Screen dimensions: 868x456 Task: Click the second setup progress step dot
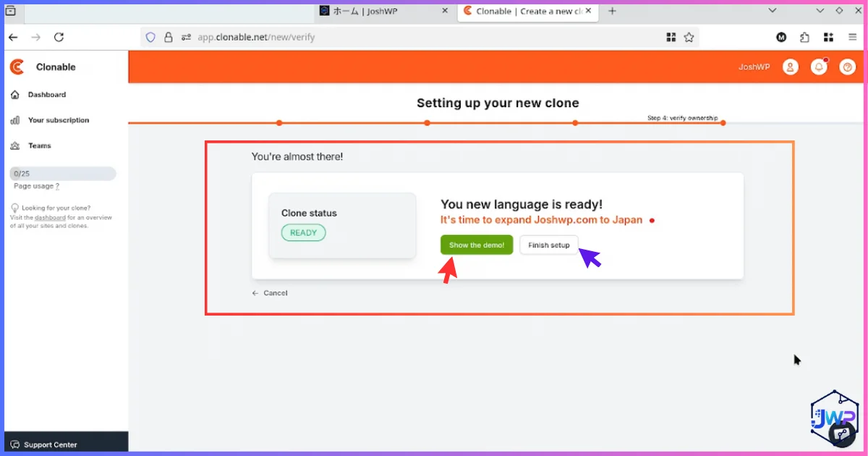[x=427, y=123]
